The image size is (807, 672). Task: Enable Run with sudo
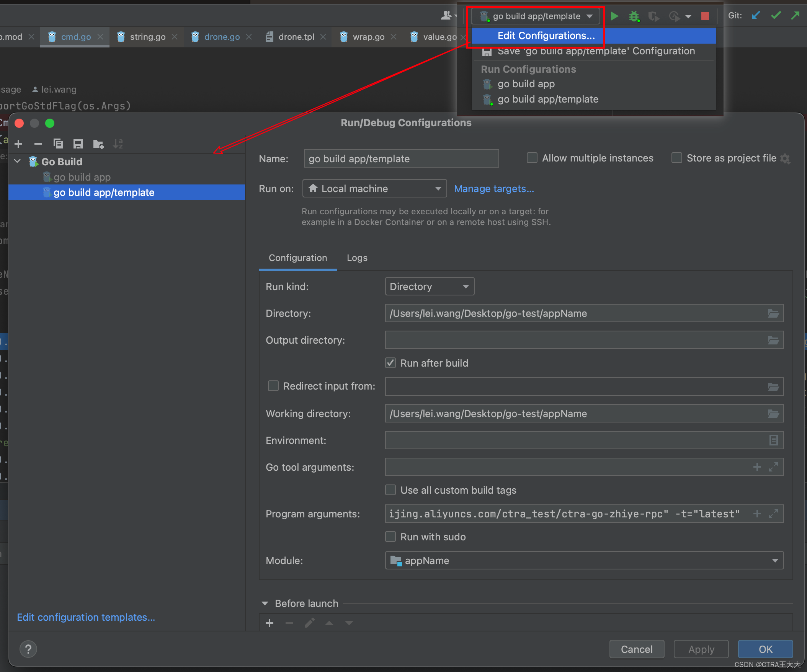tap(390, 537)
